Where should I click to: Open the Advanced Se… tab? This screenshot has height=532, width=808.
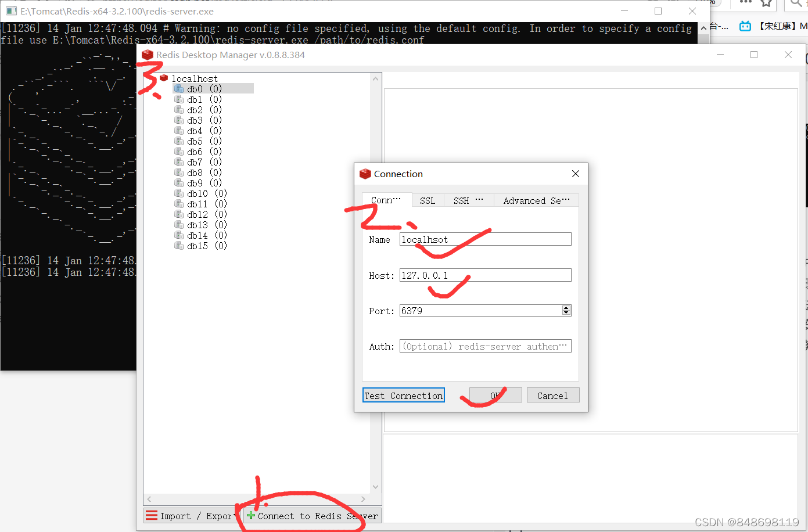[x=536, y=200]
